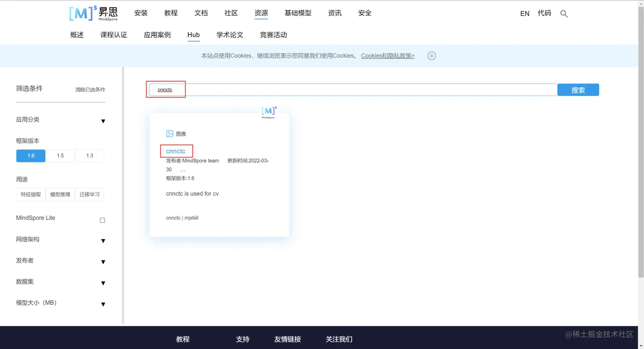Open the 社区 menu

tap(231, 13)
